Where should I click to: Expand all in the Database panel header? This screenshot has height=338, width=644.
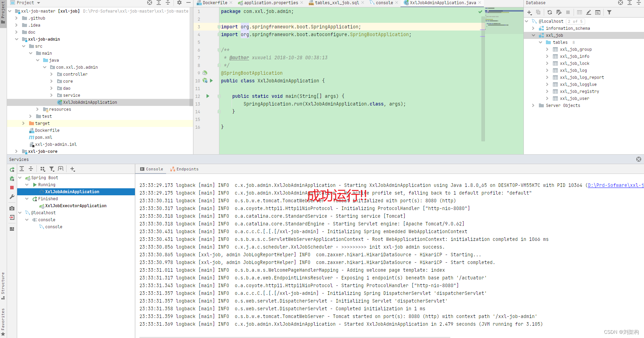pyautogui.click(x=630, y=3)
